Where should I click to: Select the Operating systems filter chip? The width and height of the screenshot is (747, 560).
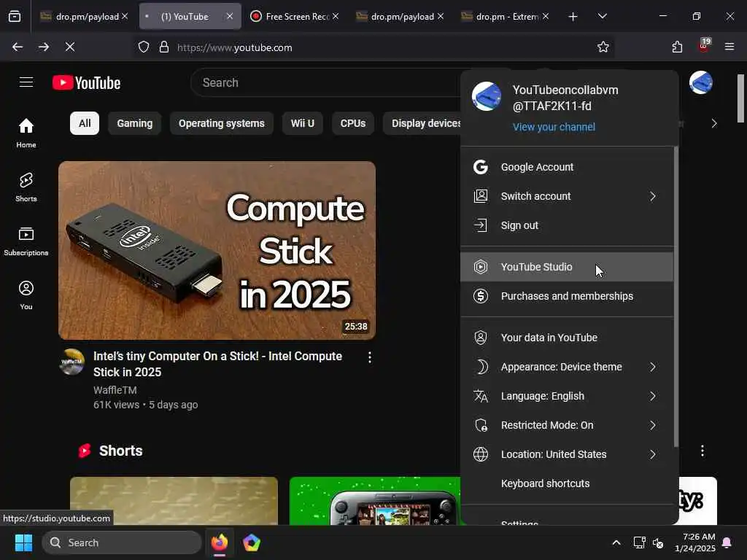pos(222,123)
